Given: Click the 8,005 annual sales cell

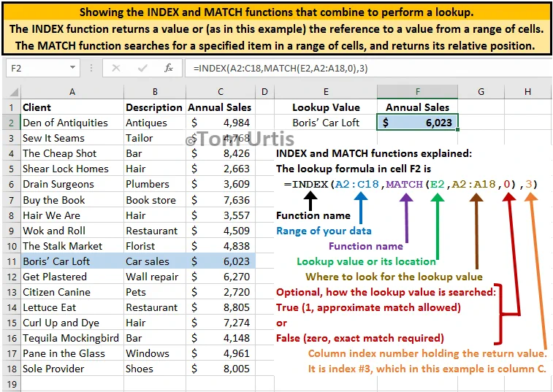Looking at the screenshot, I should coord(221,369).
